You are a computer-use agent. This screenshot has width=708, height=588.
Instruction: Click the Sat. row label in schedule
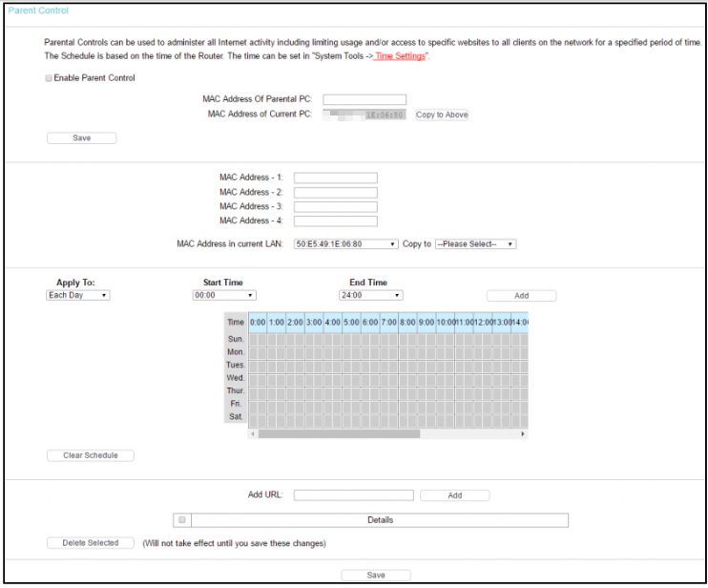click(x=236, y=416)
